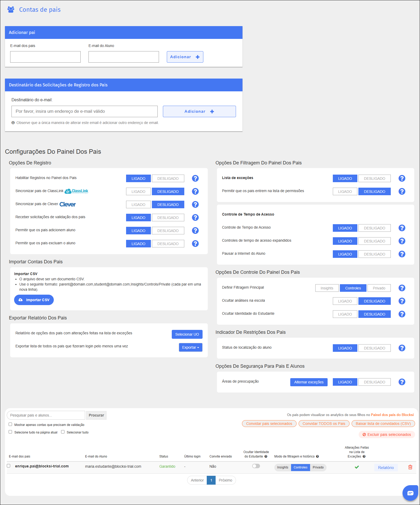Open help for Habilitar Registros no Painel dos Pais
Viewport: 420px width, 505px height.
coord(195,178)
